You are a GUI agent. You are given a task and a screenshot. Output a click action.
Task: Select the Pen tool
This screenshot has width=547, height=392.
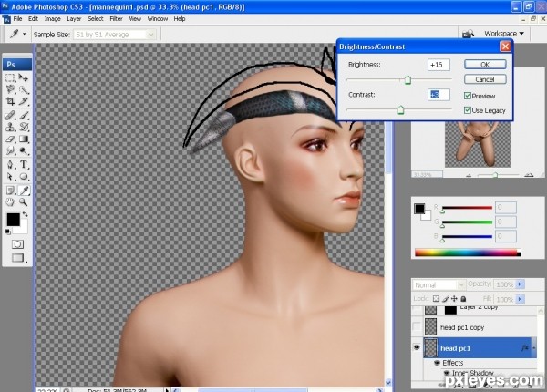[10, 164]
